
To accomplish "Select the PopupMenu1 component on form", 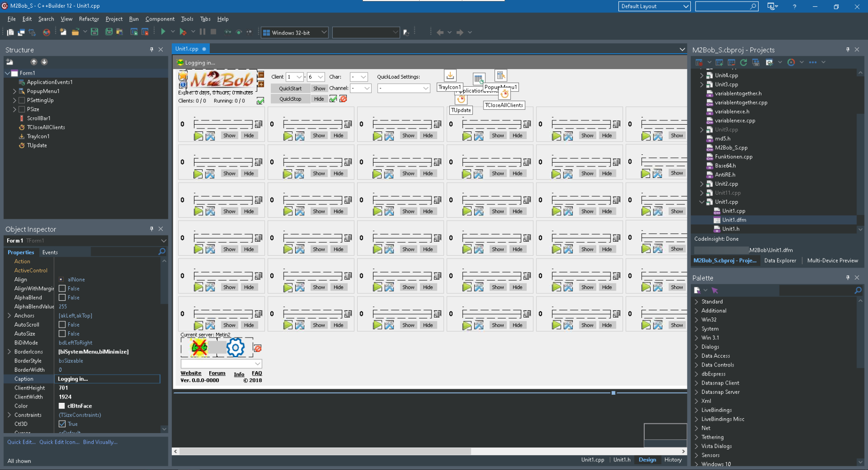I will coord(501,76).
